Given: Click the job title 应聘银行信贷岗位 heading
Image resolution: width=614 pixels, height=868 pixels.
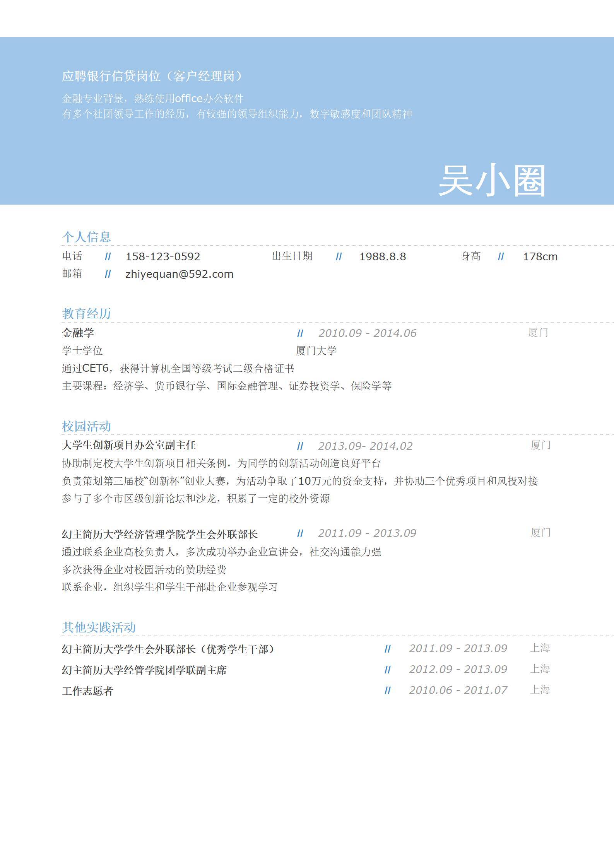Looking at the screenshot, I should coord(152,76).
